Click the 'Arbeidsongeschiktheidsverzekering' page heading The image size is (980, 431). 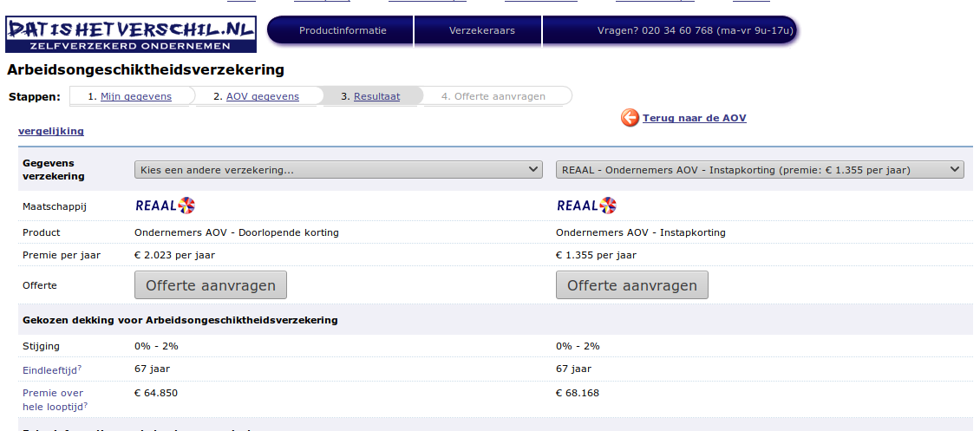pos(146,69)
